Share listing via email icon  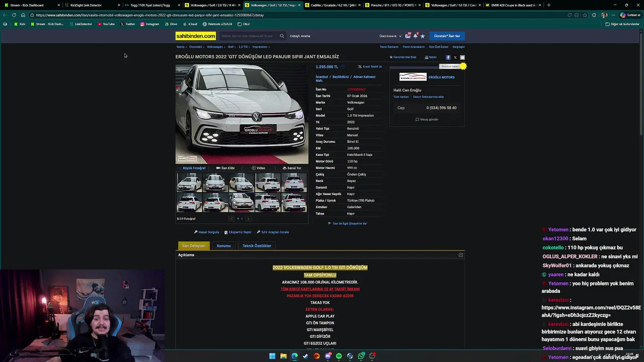click(462, 57)
